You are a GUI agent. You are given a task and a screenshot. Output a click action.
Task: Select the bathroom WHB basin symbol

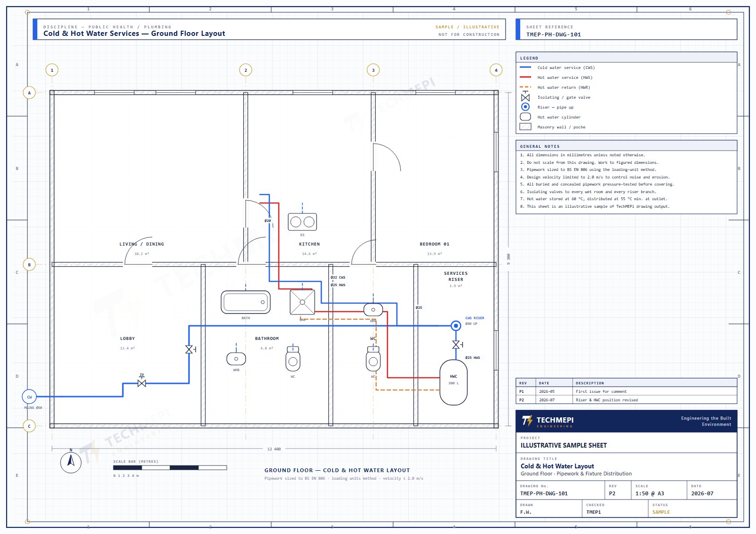point(236,359)
